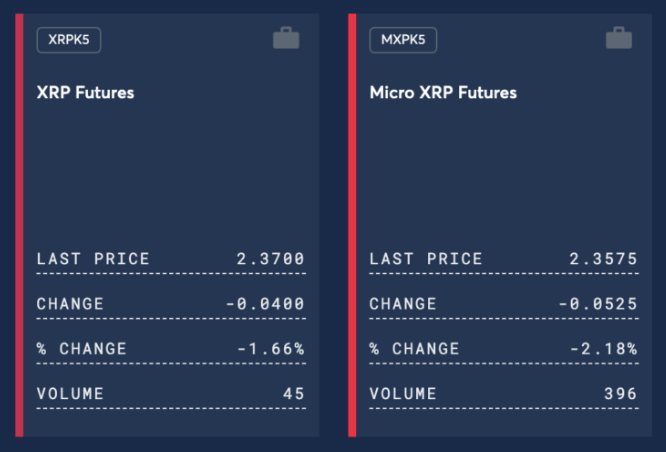Select the -0.0400 change value
Image resolution: width=666 pixels, height=452 pixels.
(265, 303)
